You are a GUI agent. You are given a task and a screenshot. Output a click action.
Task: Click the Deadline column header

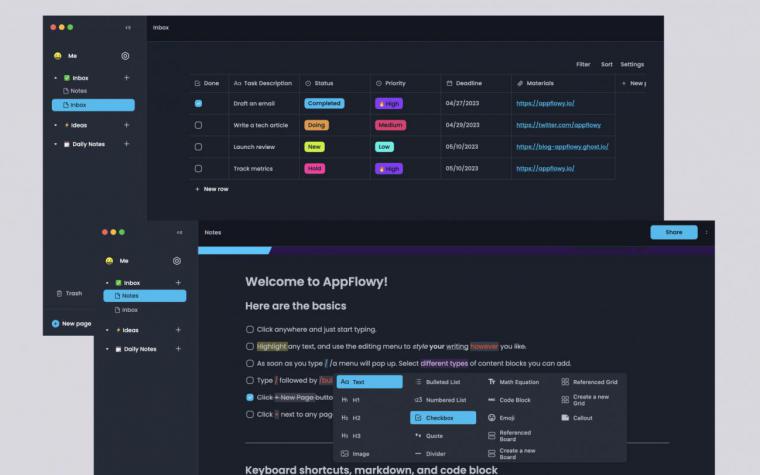coord(475,83)
